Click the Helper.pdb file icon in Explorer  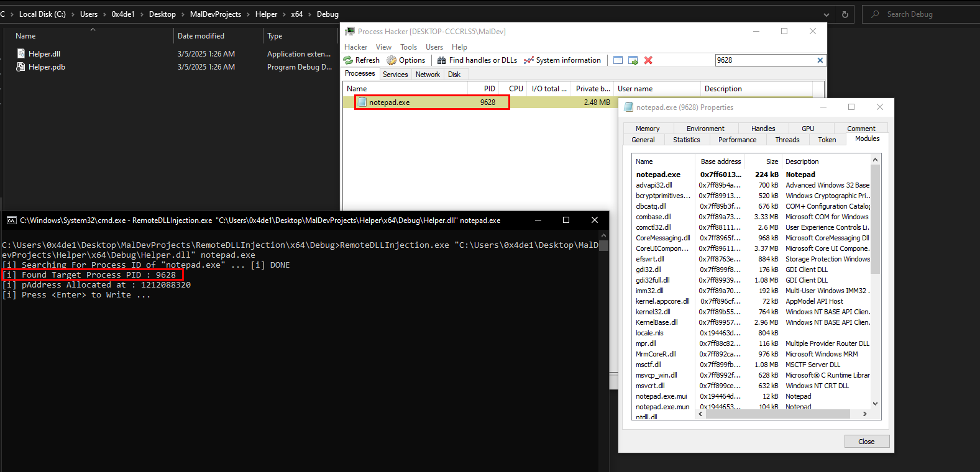pyautogui.click(x=21, y=67)
